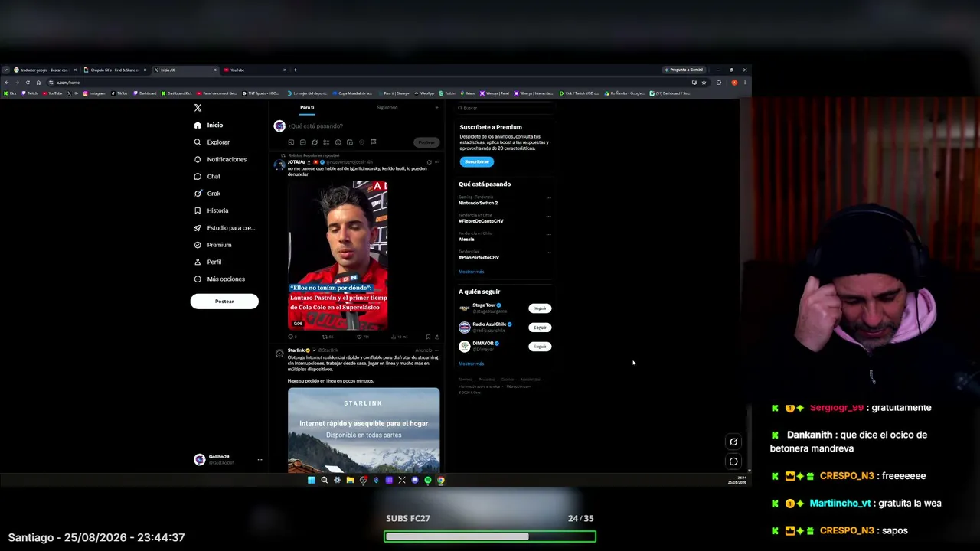Switch to the Siguiendo tab
Image resolution: width=980 pixels, height=551 pixels.
(387, 108)
